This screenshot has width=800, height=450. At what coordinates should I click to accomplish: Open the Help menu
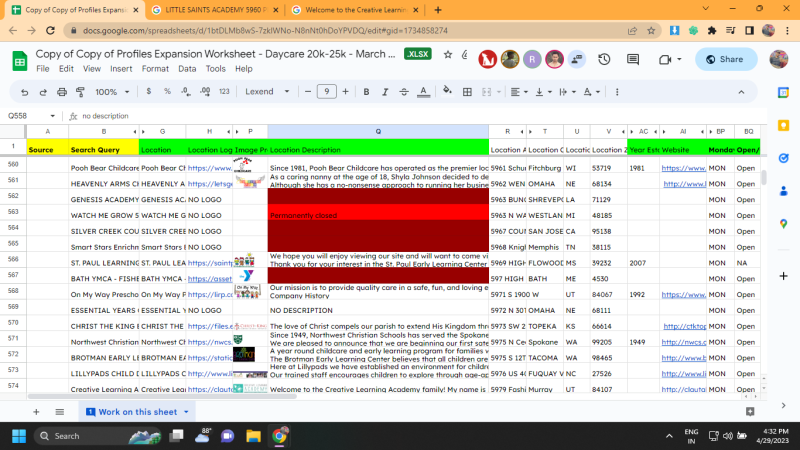point(243,68)
